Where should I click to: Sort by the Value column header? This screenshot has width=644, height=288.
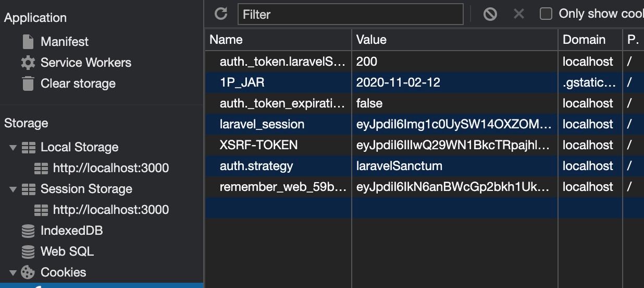click(x=455, y=40)
